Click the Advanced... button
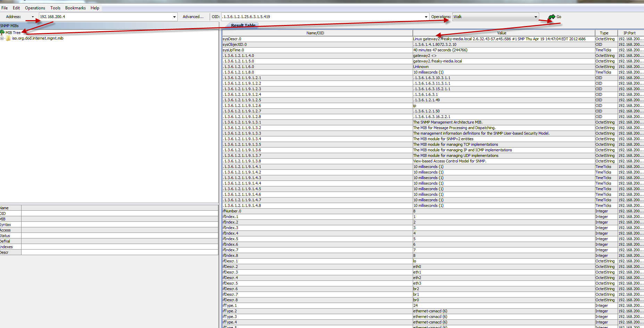The height and width of the screenshot is (328, 644). pos(193,17)
